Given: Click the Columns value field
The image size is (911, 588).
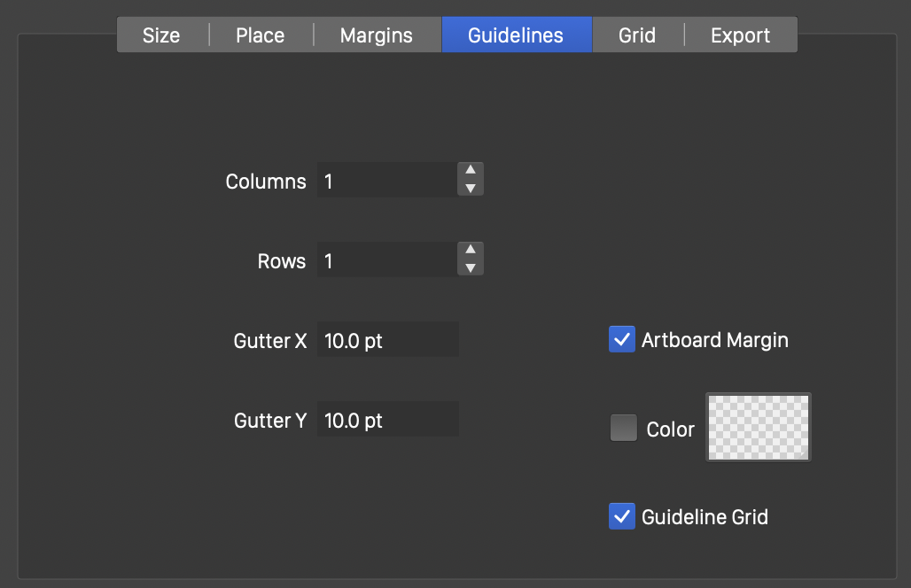Looking at the screenshot, I should point(386,181).
